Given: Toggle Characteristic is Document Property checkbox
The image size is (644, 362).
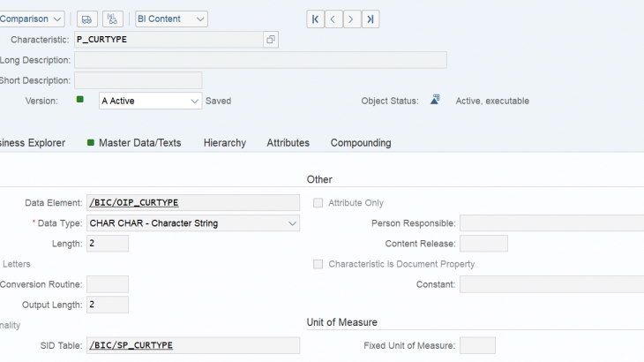Looking at the screenshot, I should tap(318, 264).
